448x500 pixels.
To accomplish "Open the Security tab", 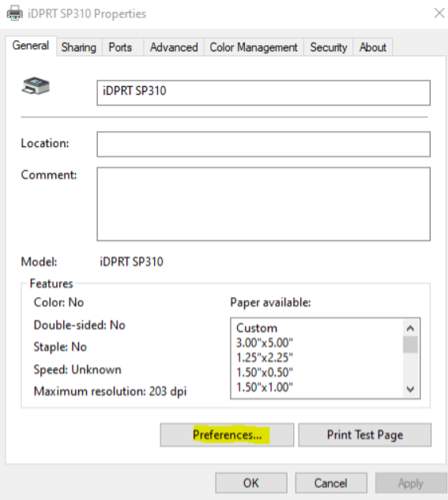I will pyautogui.click(x=329, y=47).
